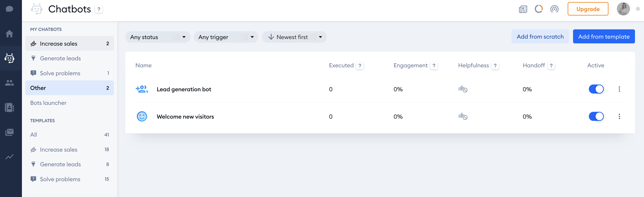Screen dimensions: 644x197
Task: Open the user avatar profile picture
Action: click(623, 9)
